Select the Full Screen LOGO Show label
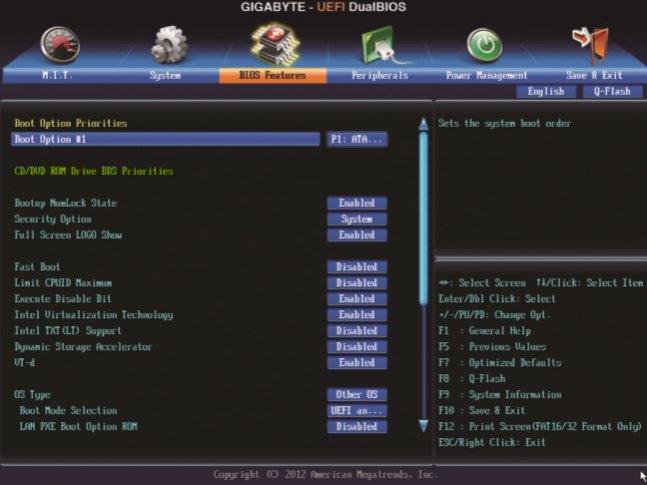 pos(68,235)
